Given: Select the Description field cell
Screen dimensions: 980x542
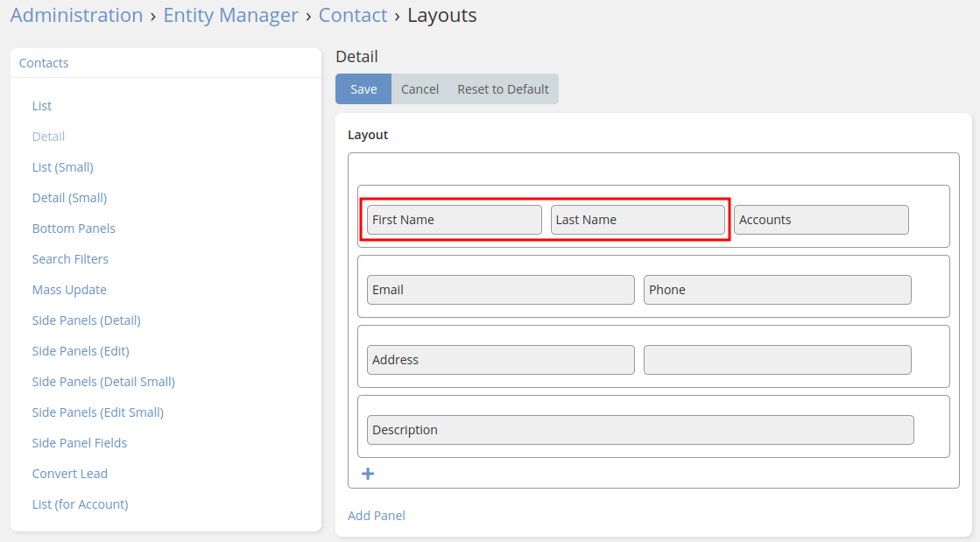Looking at the screenshot, I should [x=640, y=430].
